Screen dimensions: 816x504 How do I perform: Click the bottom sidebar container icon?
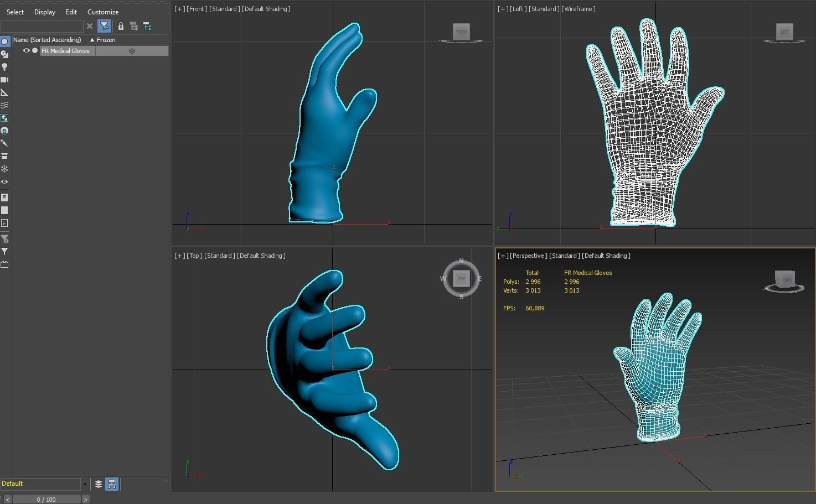point(4,264)
